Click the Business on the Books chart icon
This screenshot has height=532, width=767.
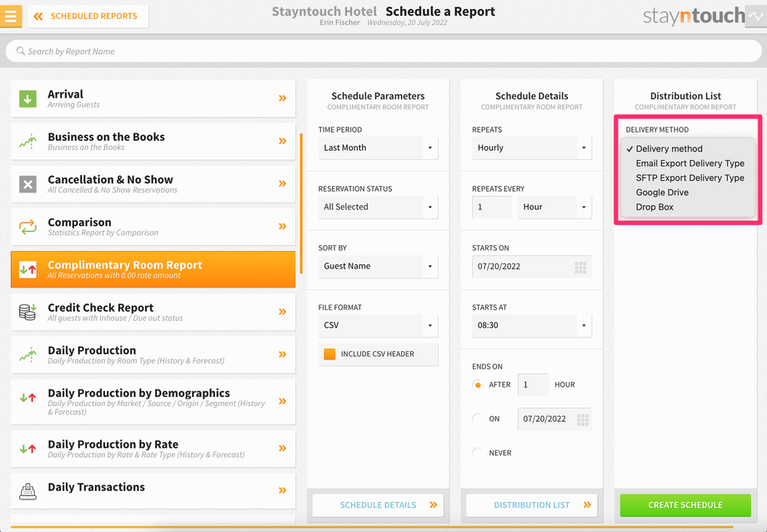(x=28, y=141)
